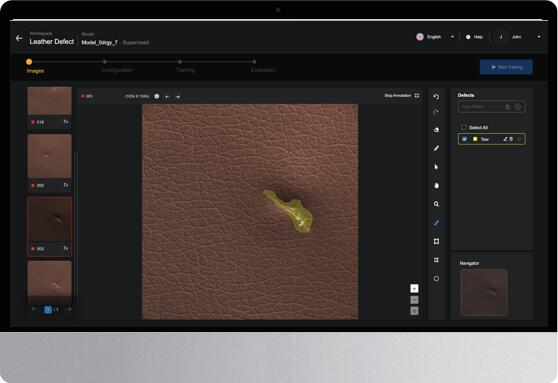558x383 pixels.
Task: Click the Help link
Action: pos(478,37)
